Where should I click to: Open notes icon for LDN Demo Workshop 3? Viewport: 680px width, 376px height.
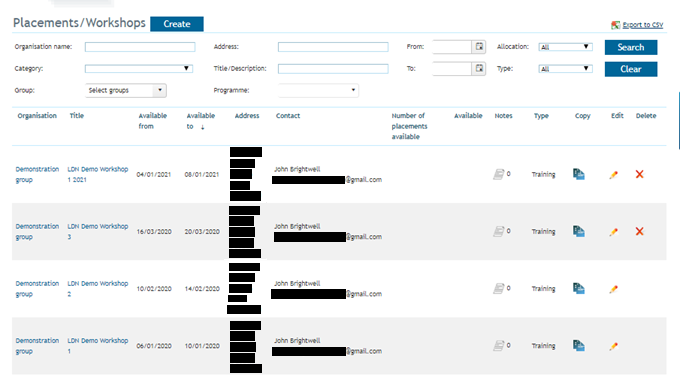pyautogui.click(x=499, y=232)
